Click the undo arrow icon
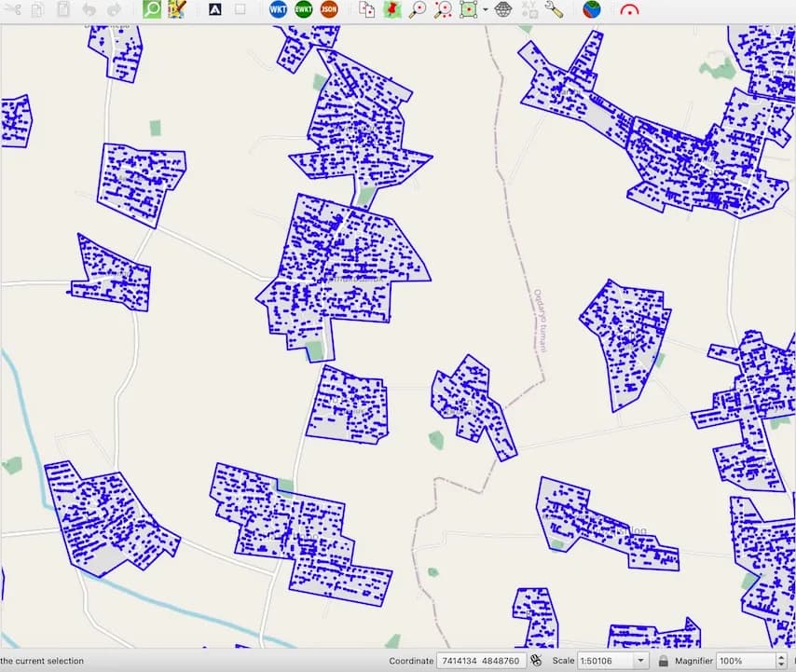This screenshot has width=796, height=672. [87, 8]
